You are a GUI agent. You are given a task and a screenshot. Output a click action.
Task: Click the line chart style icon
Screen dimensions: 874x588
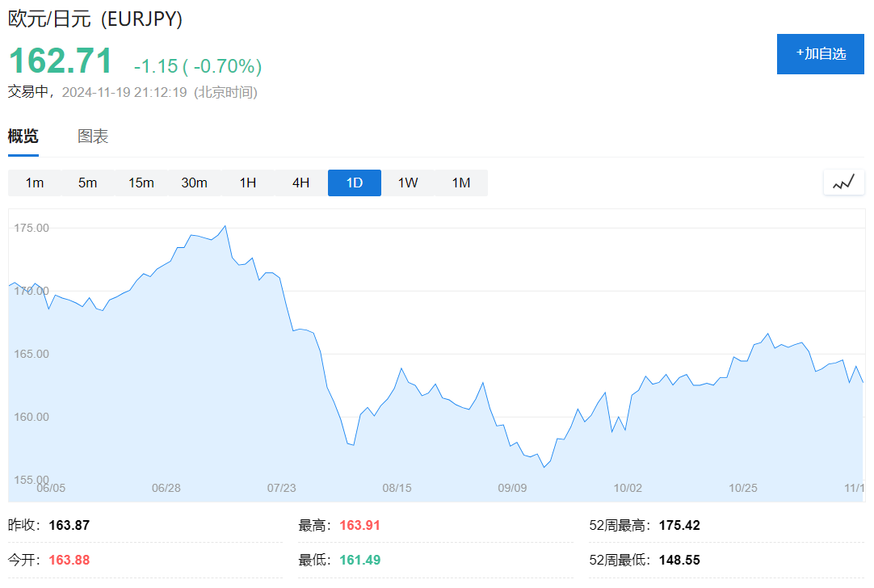tap(843, 183)
